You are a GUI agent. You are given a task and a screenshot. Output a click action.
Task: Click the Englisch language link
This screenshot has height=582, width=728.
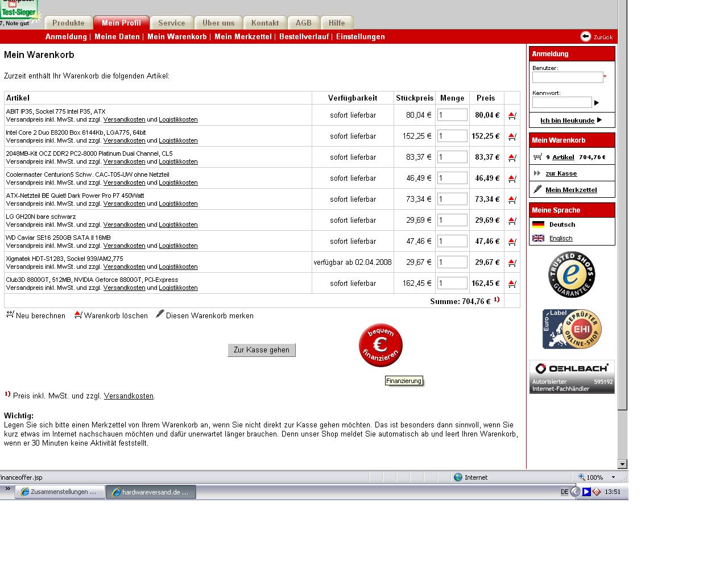point(561,238)
